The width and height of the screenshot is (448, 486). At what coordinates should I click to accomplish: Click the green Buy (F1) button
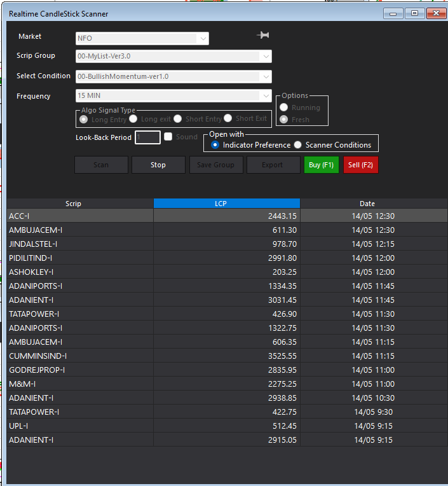click(322, 165)
